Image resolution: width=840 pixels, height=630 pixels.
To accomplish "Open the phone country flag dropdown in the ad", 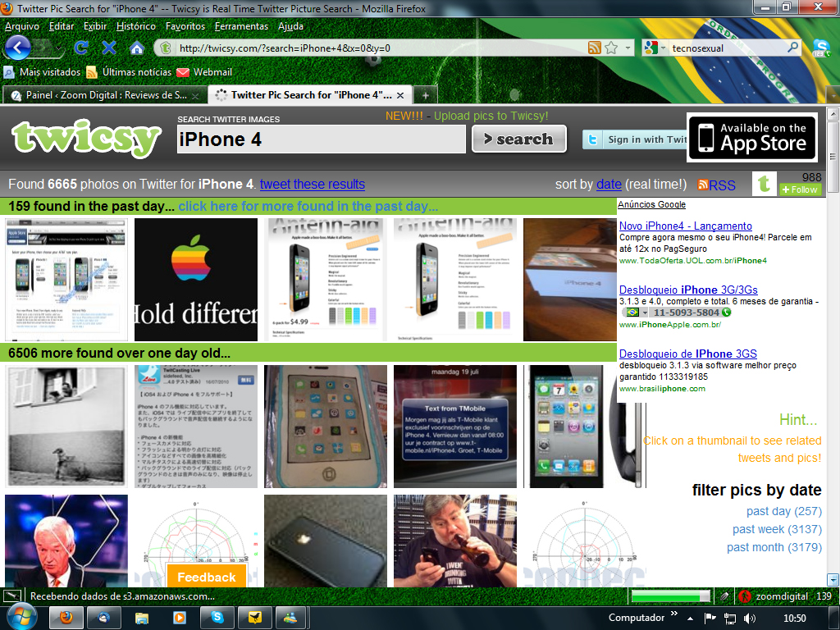I will tap(646, 313).
